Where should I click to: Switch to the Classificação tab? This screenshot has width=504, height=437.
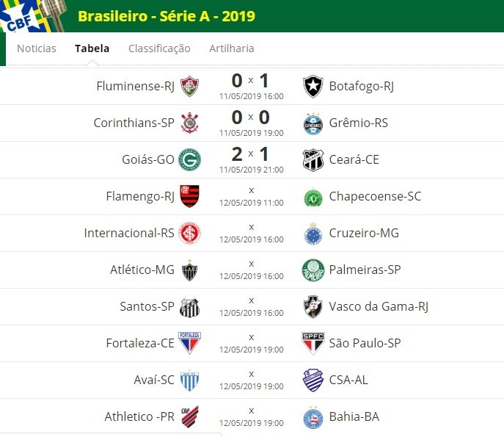pyautogui.click(x=159, y=48)
